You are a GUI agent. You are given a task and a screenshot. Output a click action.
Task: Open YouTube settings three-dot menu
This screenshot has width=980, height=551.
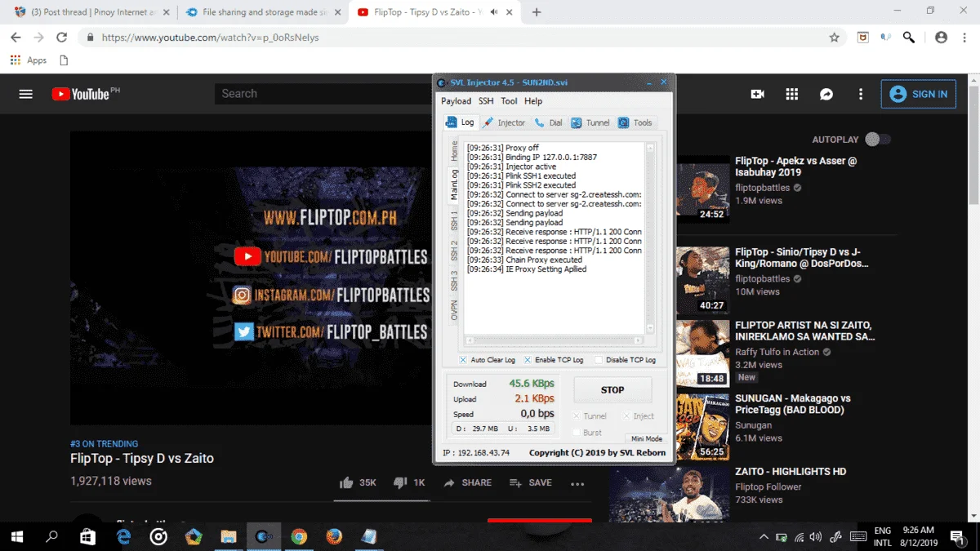pyautogui.click(x=860, y=94)
